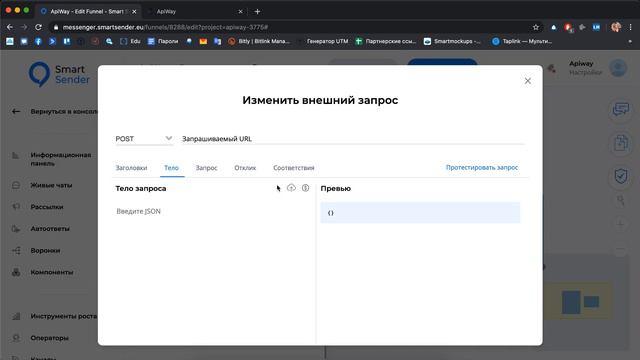
Task: Click the browser back button
Action: coord(10,27)
